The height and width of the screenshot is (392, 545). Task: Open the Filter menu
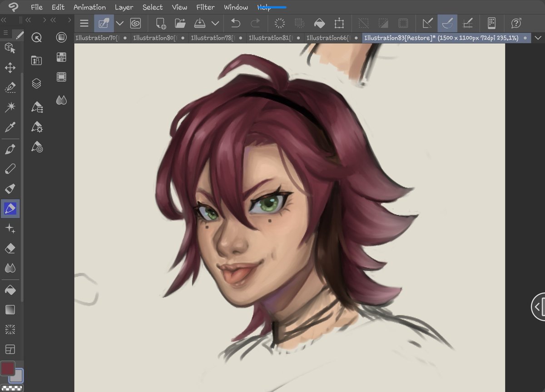pyautogui.click(x=206, y=7)
